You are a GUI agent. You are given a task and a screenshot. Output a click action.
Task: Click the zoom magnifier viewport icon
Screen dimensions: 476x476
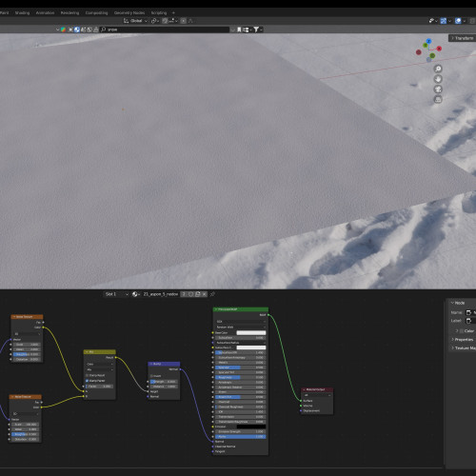click(438, 69)
